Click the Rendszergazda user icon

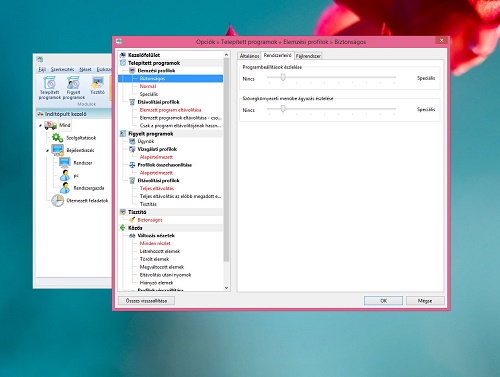pos(65,188)
